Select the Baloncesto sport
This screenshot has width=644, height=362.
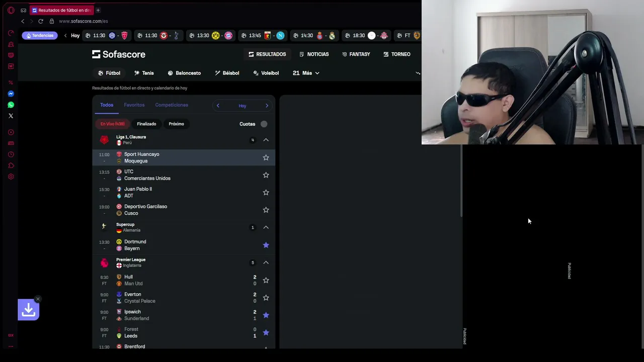point(184,73)
